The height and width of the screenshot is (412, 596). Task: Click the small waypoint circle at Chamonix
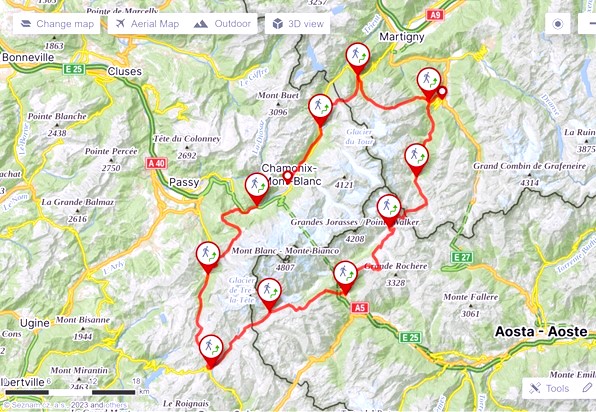coord(288,176)
